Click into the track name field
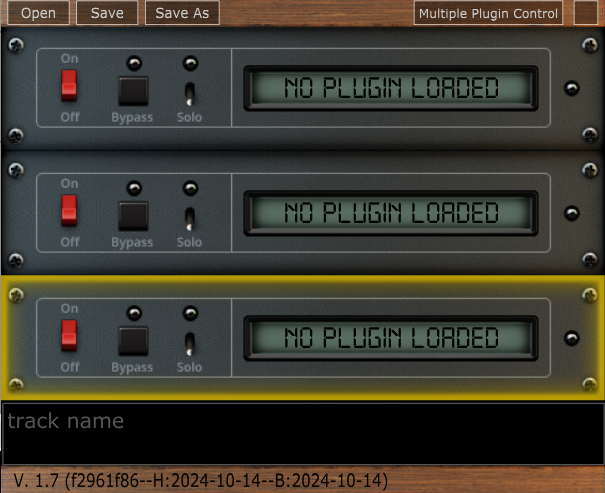The width and height of the screenshot is (605, 493). pos(303,434)
